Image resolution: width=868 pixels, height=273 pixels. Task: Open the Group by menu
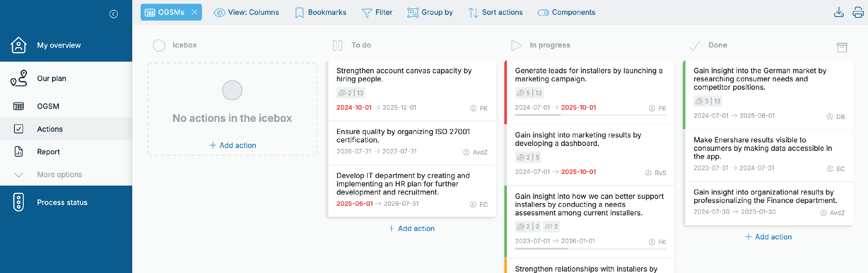[430, 12]
